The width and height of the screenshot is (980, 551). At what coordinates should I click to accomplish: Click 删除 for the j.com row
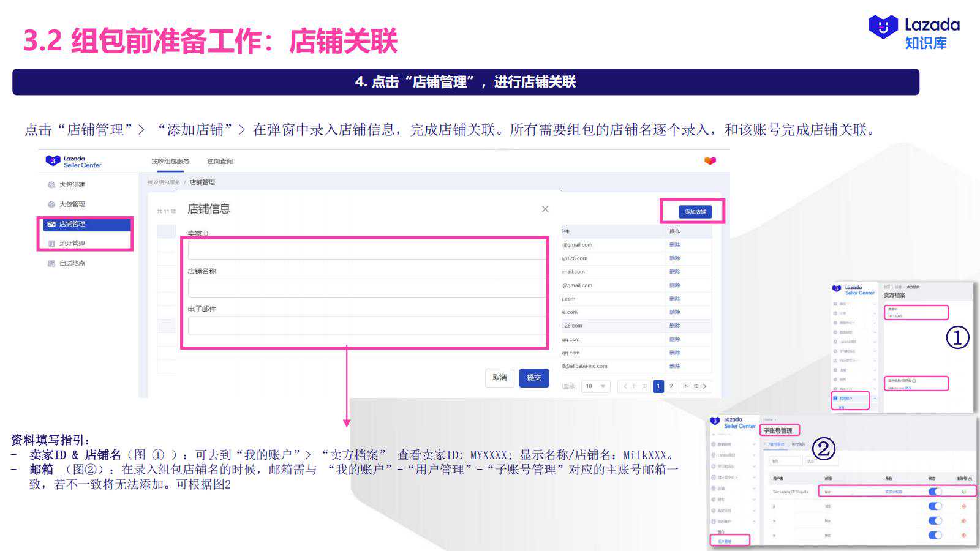point(675,299)
